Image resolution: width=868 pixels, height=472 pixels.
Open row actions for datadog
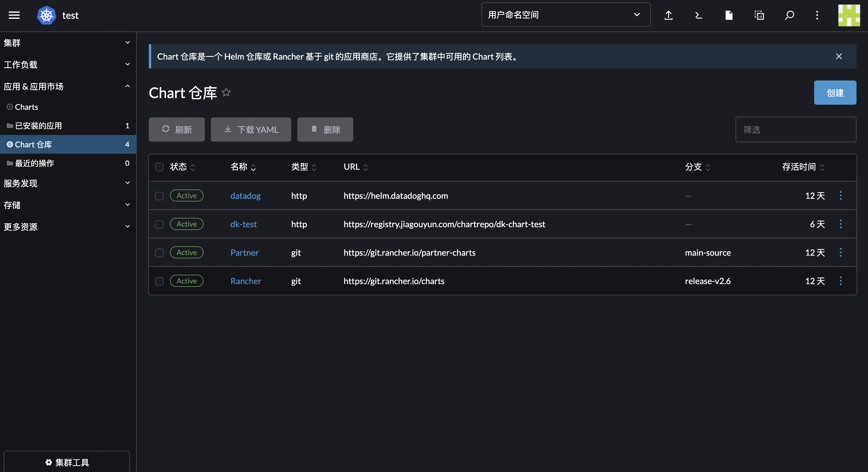841,195
